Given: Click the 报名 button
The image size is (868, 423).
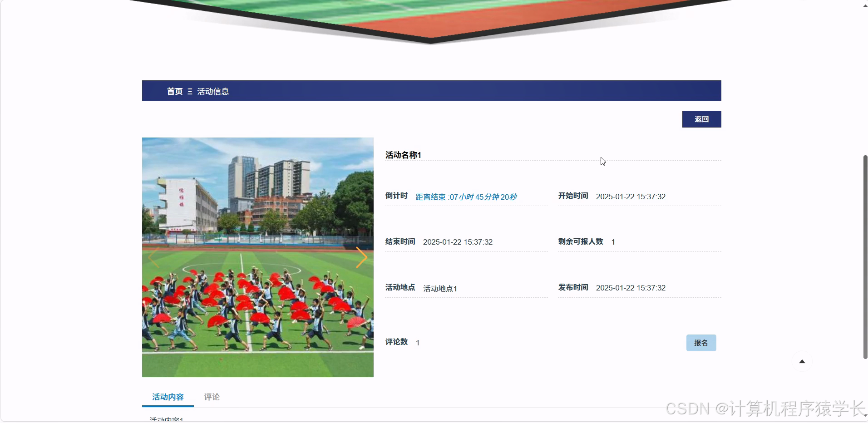Looking at the screenshot, I should [x=700, y=343].
